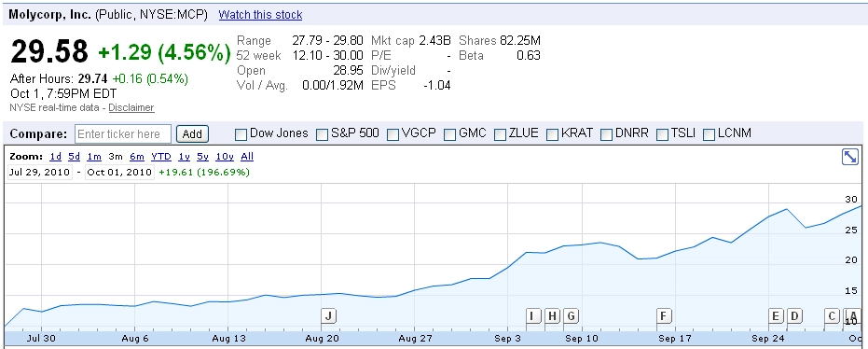Image resolution: width=868 pixels, height=349 pixels.
Task: Select the 3m zoom range
Action: pos(116,157)
